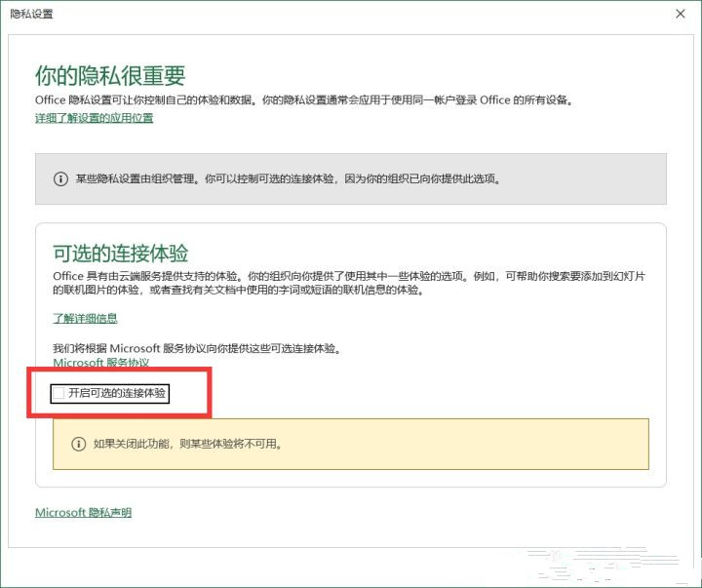Click the sentence 我们将根据 Microsoft 服务协议
The image size is (702, 588).
[x=195, y=348]
